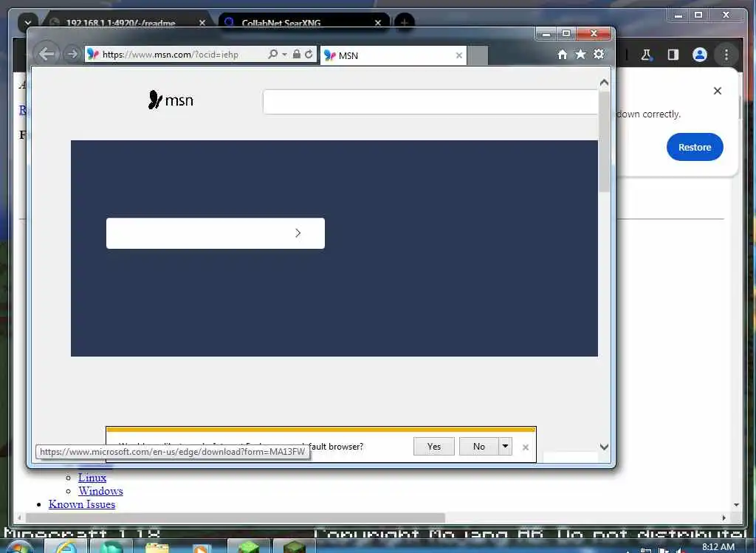
Task: Open the Windows link in Chrome page
Action: click(x=100, y=491)
